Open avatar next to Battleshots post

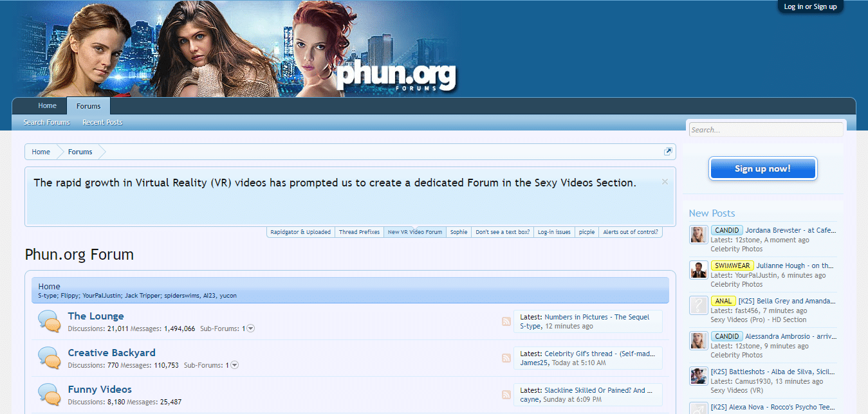pyautogui.click(x=699, y=376)
